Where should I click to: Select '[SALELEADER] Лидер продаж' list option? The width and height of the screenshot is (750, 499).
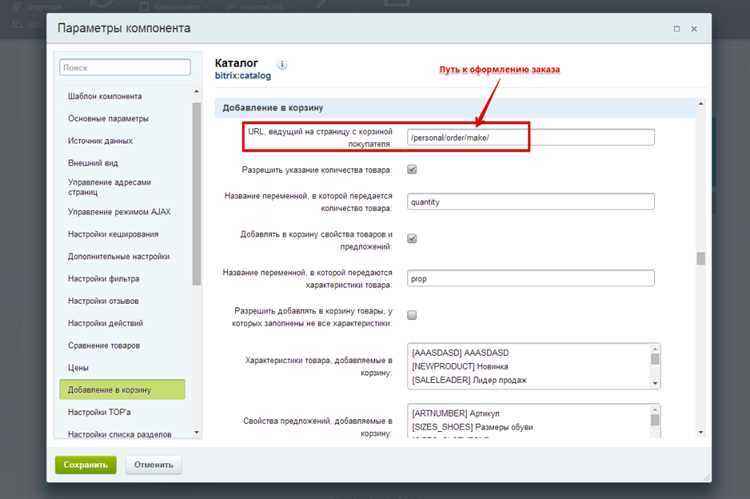pyautogui.click(x=469, y=380)
